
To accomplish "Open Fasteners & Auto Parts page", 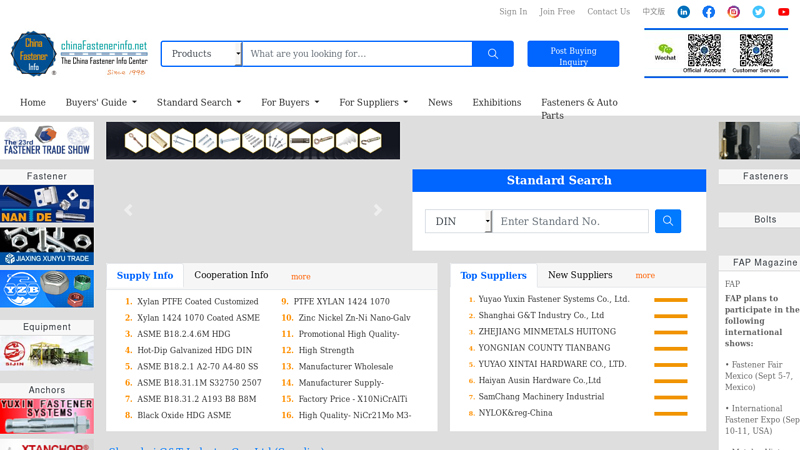I will coord(579,109).
